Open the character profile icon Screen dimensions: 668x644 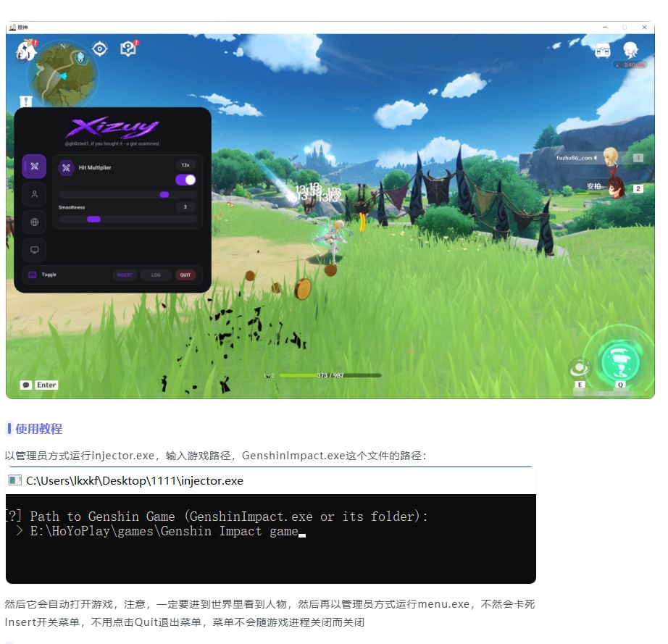630,50
